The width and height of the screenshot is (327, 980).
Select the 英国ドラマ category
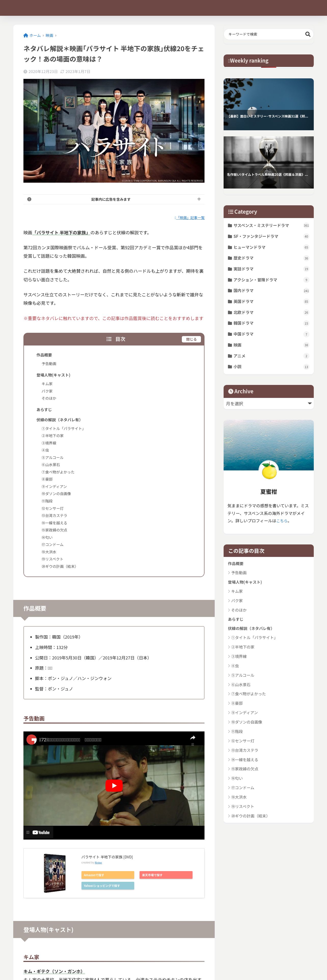(x=269, y=302)
